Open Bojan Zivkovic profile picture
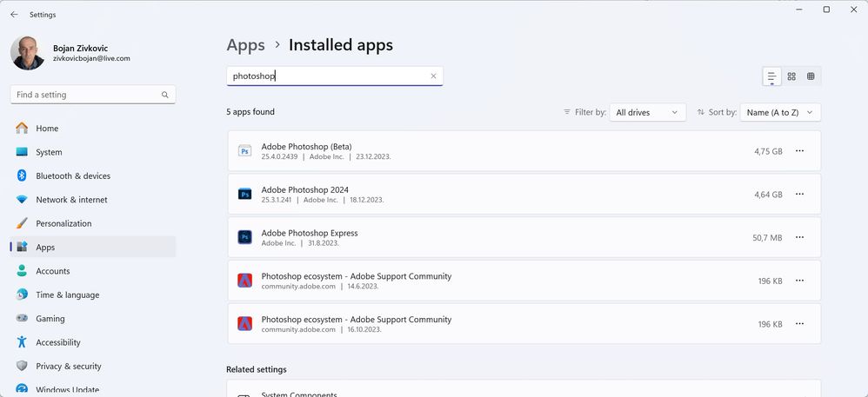This screenshot has width=868, height=397. 27,53
